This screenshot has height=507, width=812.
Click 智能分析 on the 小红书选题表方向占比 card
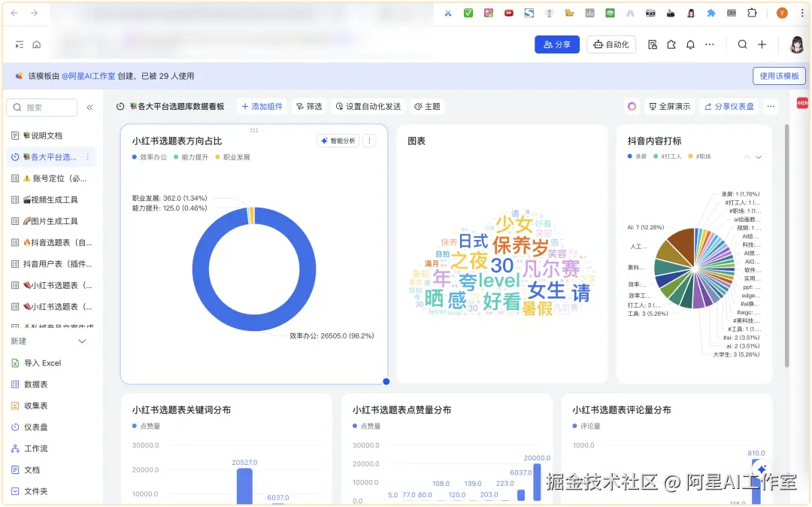point(338,141)
